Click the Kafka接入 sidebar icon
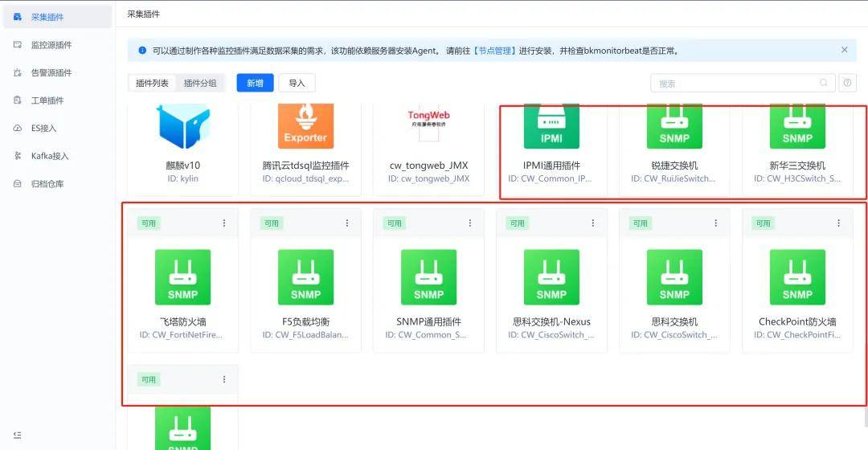This screenshot has width=868, height=450. pyautogui.click(x=17, y=156)
